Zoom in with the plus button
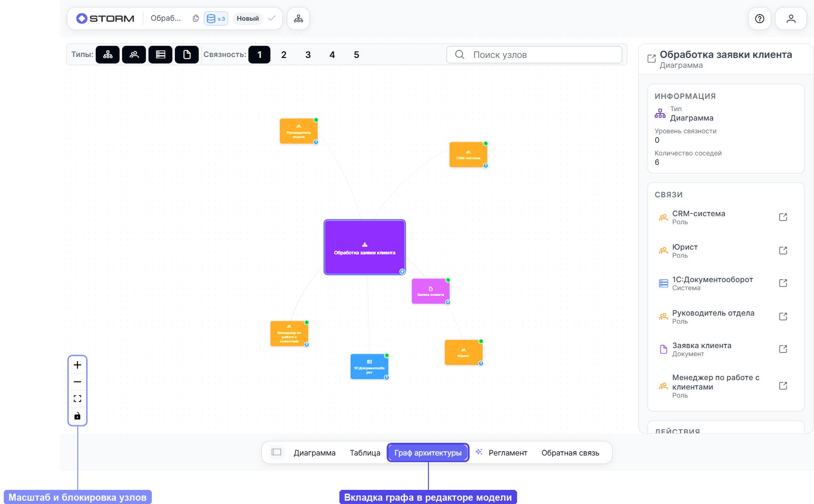The width and height of the screenshot is (814, 504). [x=77, y=365]
